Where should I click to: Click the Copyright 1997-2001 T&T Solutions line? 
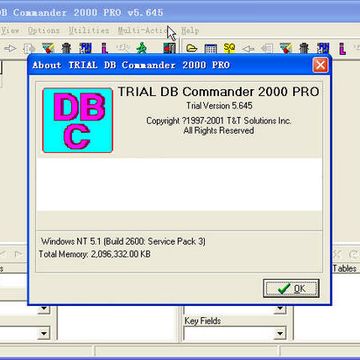coord(219,120)
